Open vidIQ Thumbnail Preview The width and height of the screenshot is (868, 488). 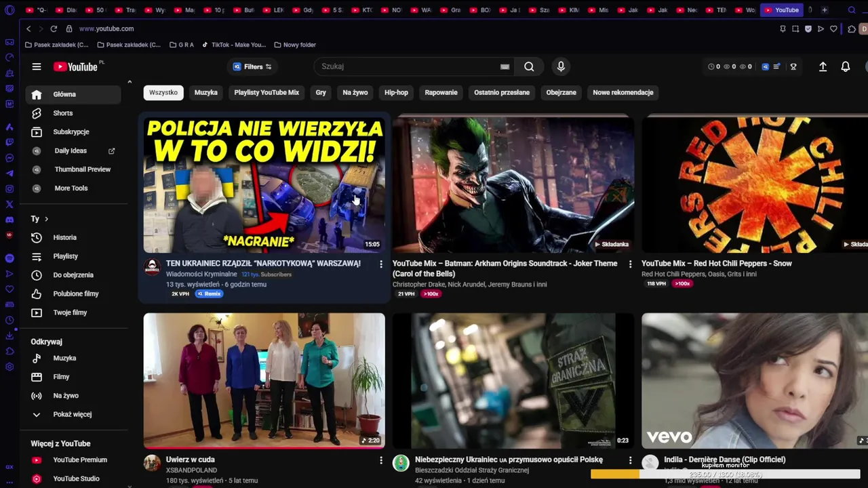(73, 169)
